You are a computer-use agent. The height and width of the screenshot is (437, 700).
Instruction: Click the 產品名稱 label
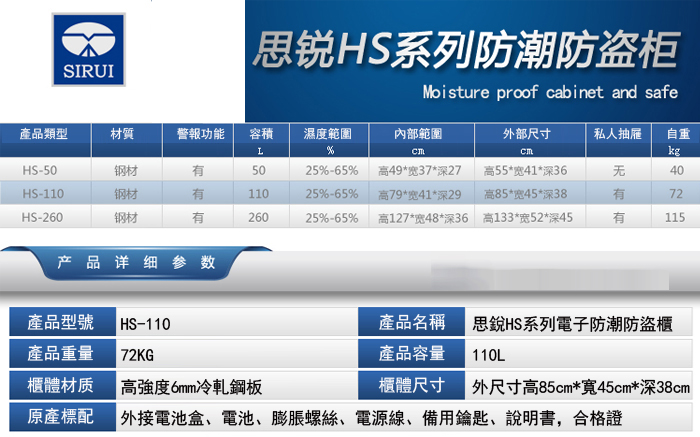point(412,322)
